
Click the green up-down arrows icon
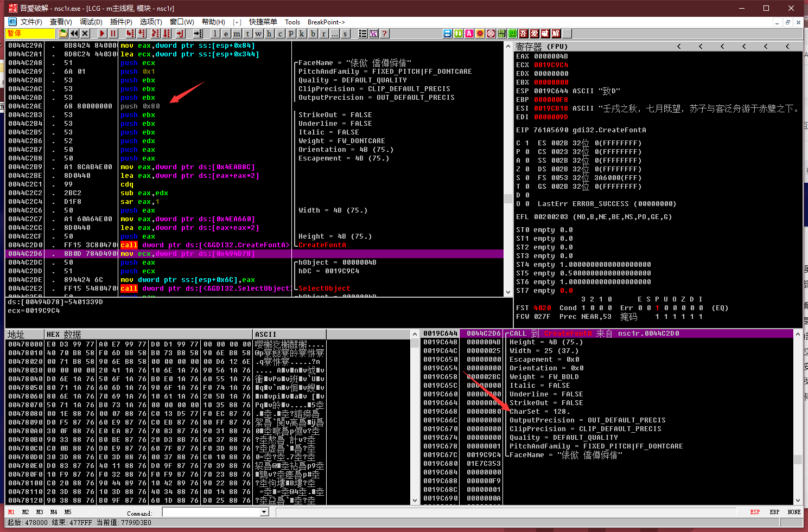point(459,34)
